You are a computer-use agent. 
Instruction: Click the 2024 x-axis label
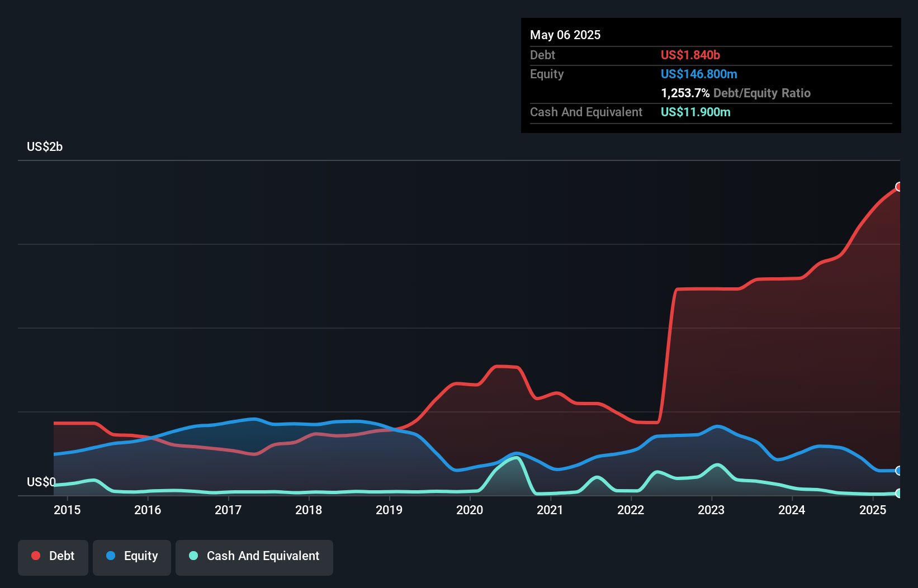pyautogui.click(x=792, y=510)
